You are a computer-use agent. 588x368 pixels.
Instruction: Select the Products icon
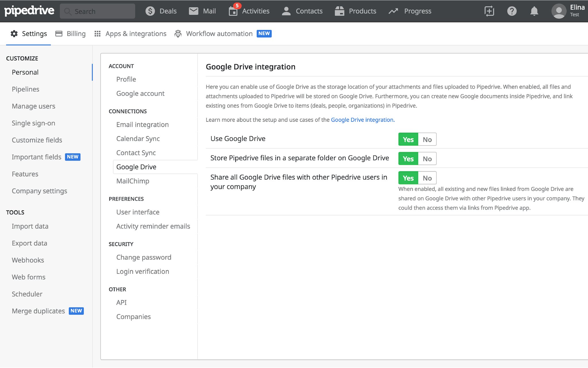pyautogui.click(x=355, y=11)
